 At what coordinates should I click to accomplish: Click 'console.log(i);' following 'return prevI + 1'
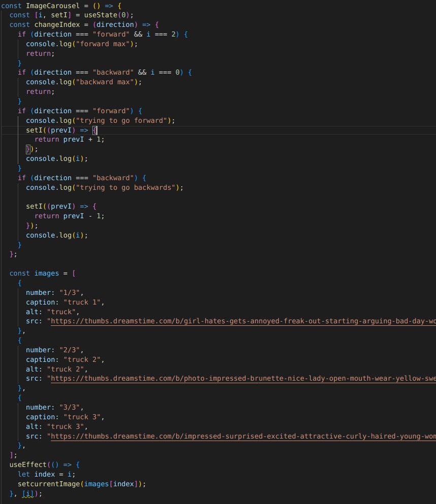56,158
